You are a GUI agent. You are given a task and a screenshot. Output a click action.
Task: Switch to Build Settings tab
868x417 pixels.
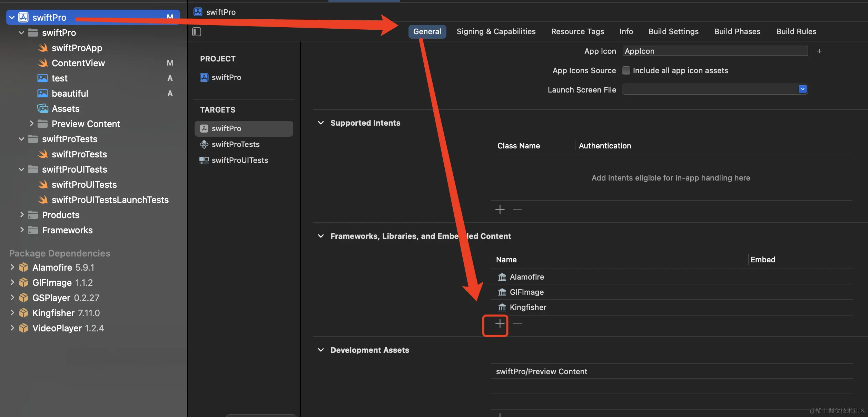[x=673, y=31]
